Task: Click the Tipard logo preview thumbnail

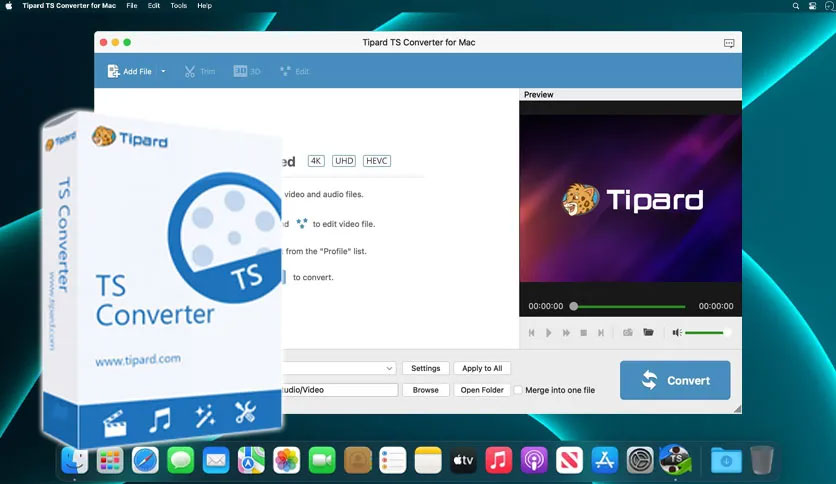Action: point(630,198)
